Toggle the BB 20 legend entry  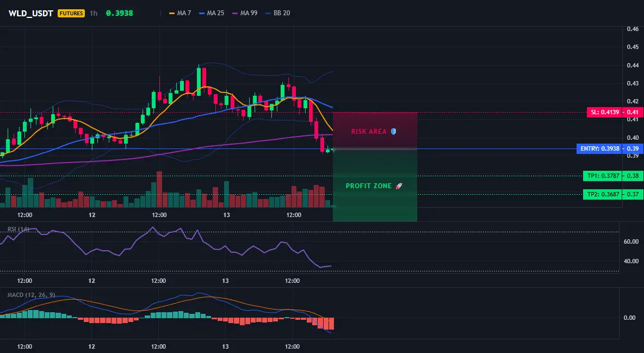[x=278, y=13]
